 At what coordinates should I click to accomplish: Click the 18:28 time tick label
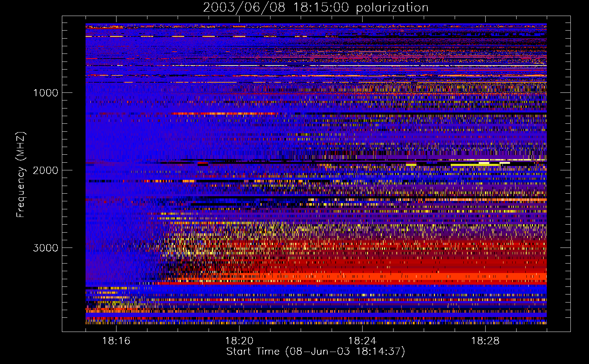[485, 341]
